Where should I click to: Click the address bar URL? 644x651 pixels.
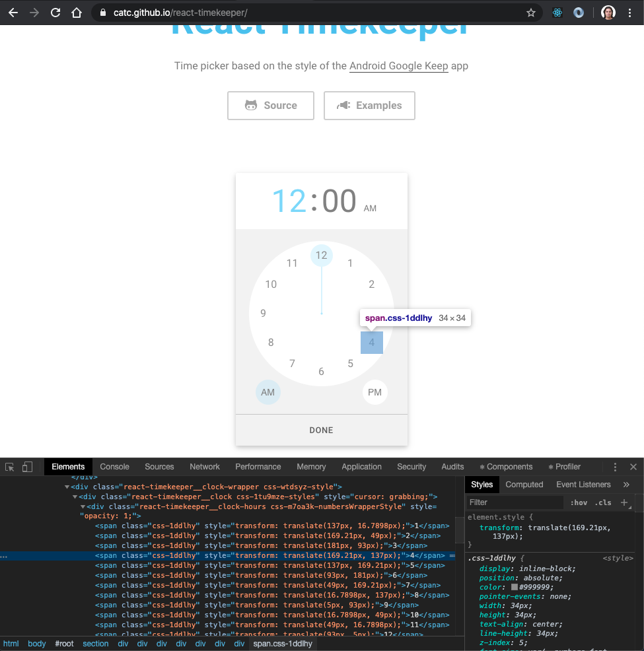point(180,13)
